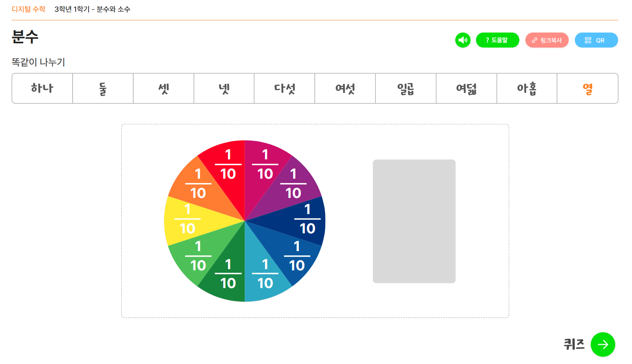Screen dimensions: 632x364
Task: Select the 다섯 tab
Action: [284, 89]
